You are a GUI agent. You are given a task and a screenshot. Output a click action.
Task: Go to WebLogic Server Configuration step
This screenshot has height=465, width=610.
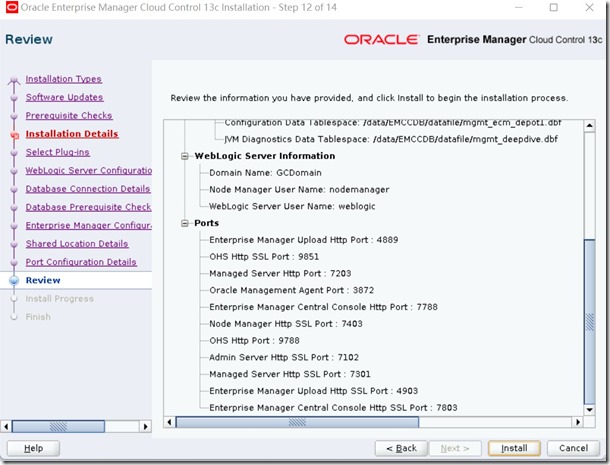pos(89,170)
